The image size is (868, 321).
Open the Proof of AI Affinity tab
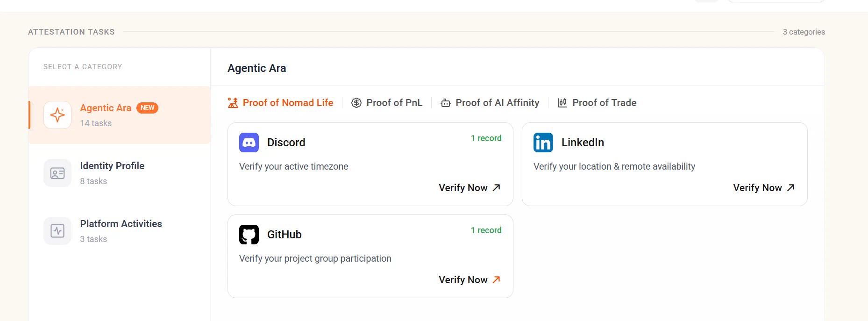[x=490, y=103]
